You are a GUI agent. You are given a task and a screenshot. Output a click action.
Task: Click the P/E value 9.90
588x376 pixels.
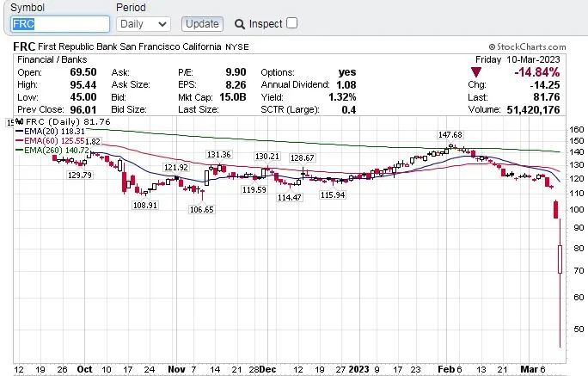[x=236, y=72]
